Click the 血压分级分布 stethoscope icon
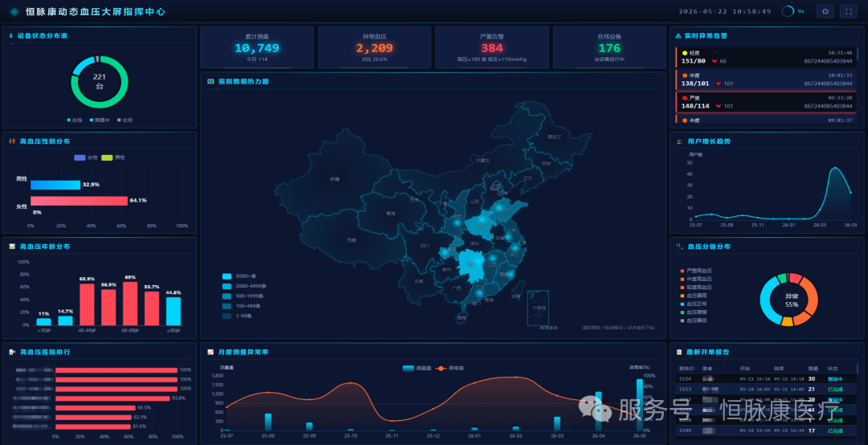 coord(679,247)
